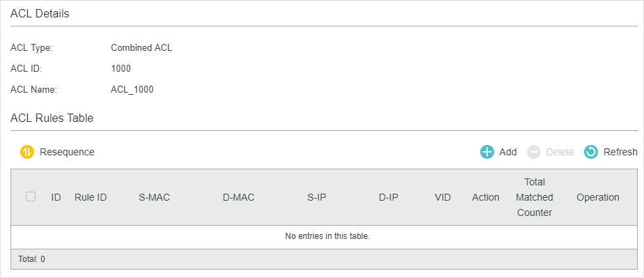Select the D-MAC column header
The image size is (644, 278).
point(238,197)
